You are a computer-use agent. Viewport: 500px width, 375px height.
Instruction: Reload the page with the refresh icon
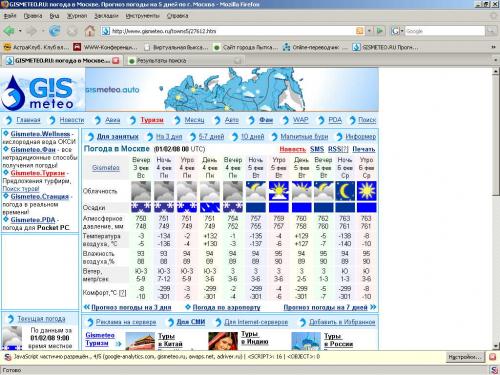[55, 31]
